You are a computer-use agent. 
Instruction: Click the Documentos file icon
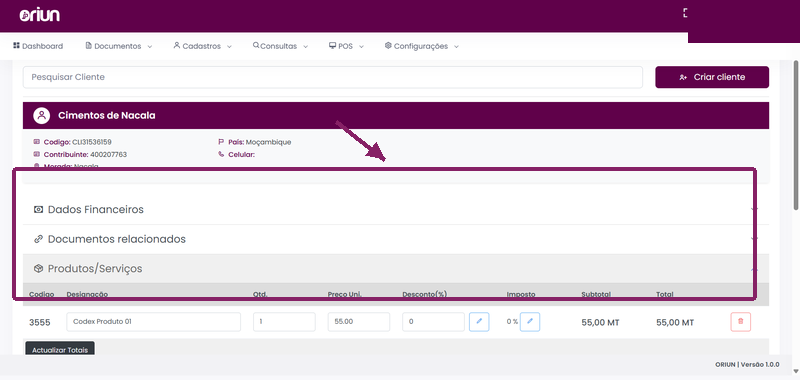[88, 45]
